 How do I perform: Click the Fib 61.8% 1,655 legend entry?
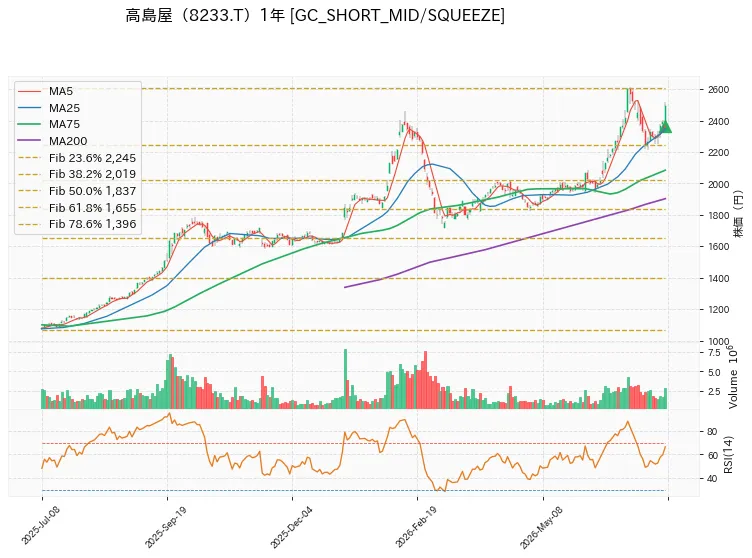93,208
